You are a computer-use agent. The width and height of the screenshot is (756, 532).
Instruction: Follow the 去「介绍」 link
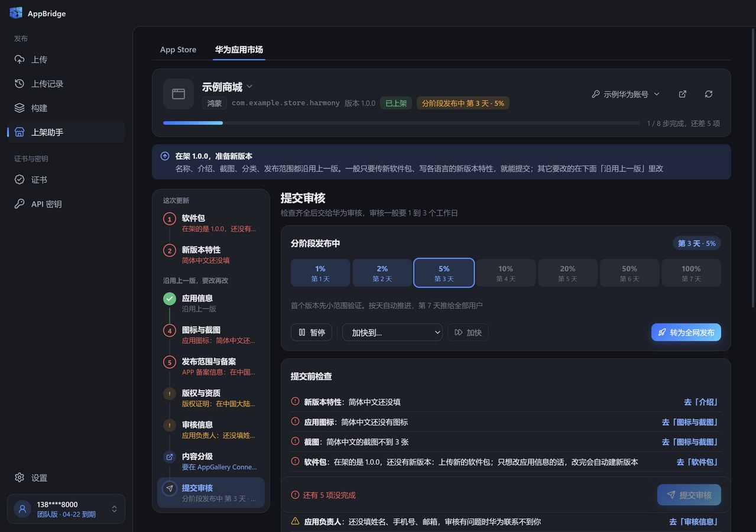tap(701, 402)
